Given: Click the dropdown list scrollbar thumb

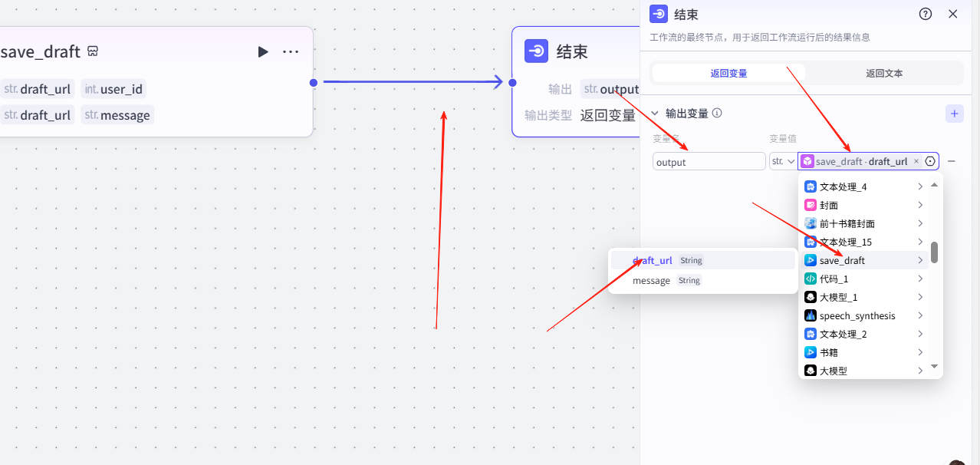Looking at the screenshot, I should (934, 252).
